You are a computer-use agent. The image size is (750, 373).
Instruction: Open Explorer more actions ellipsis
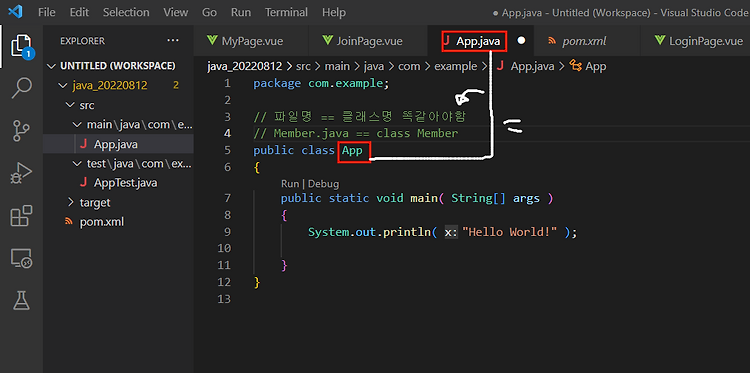173,41
